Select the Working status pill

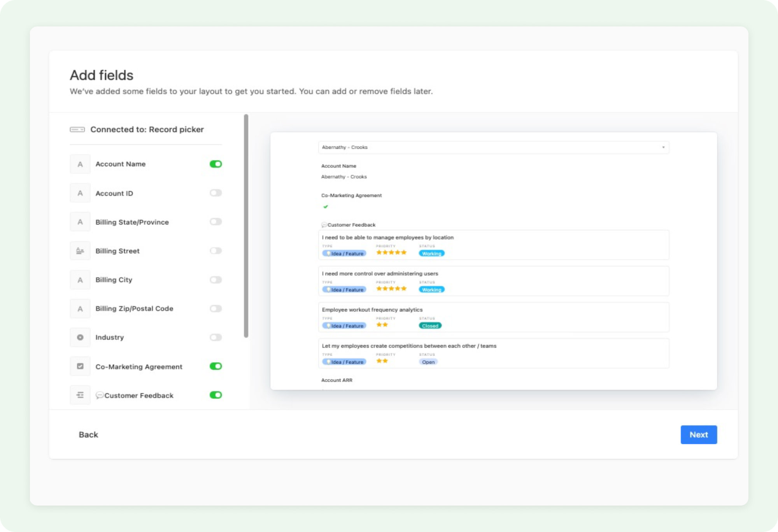pos(431,253)
